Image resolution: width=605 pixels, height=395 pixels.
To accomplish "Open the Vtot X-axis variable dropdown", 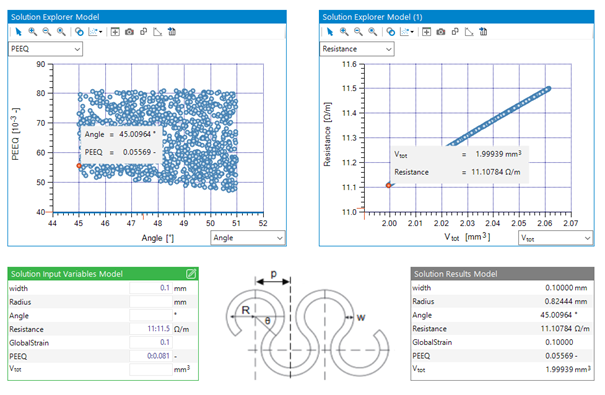I will tap(555, 238).
